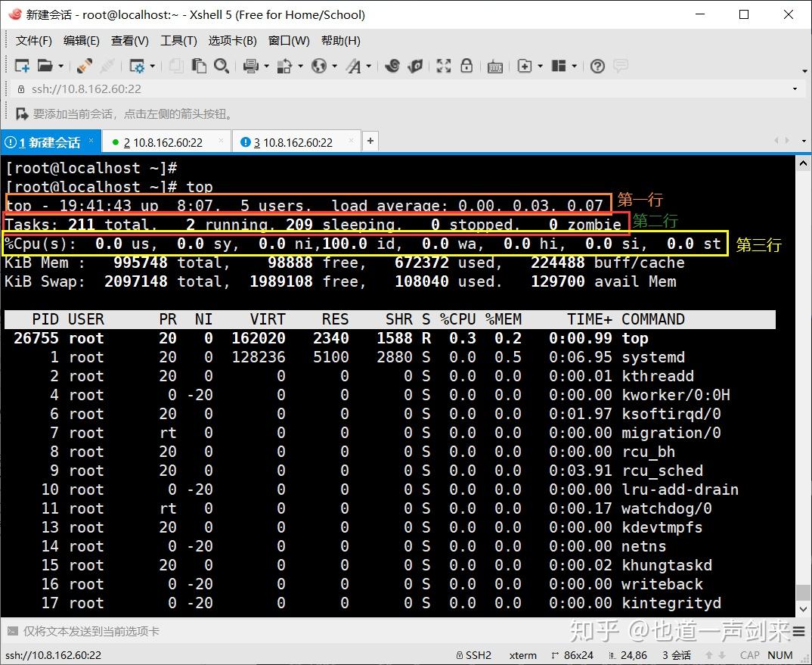Viewport: 812px width, 665px height.
Task: Switch to tab 2 10.8.162.60:22
Action: (163, 142)
